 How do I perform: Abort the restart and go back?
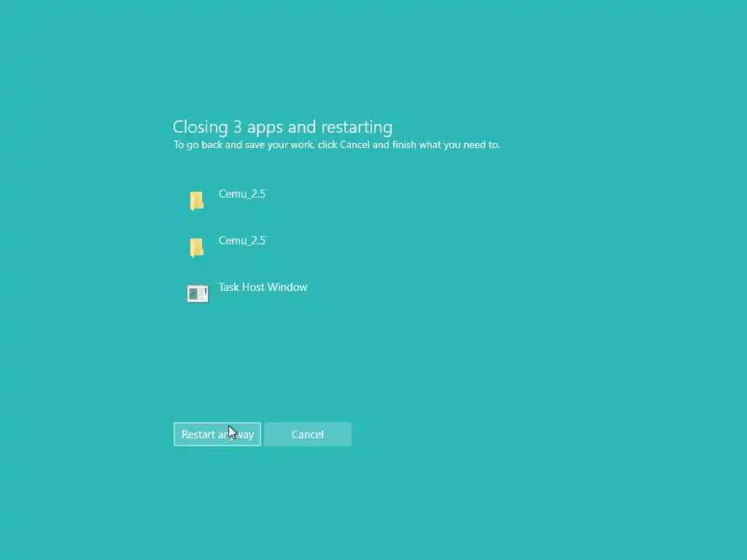point(308,435)
